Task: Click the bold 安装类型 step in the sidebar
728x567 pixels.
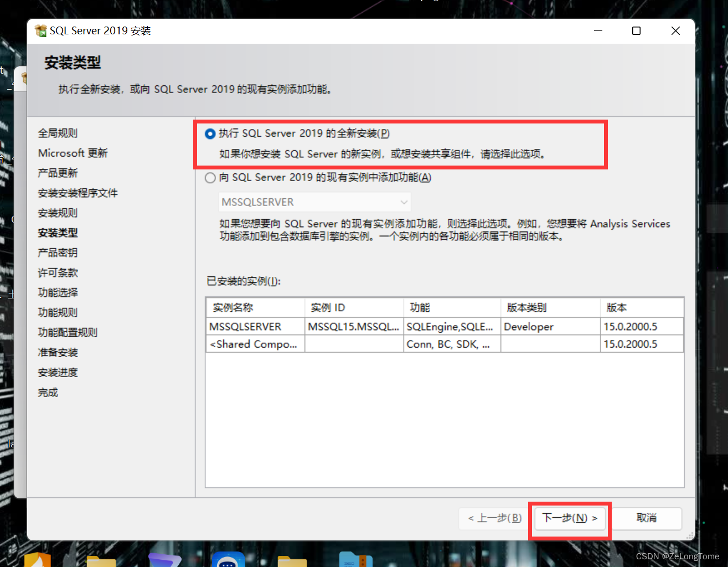Action: pos(58,233)
